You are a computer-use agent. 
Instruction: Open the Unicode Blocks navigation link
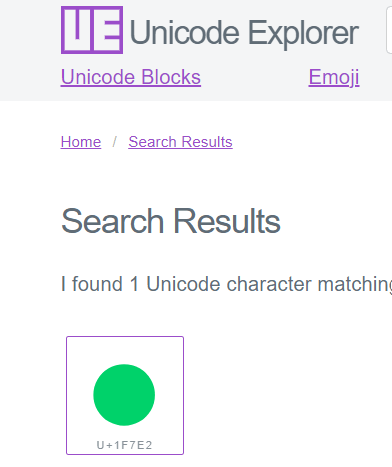point(131,77)
